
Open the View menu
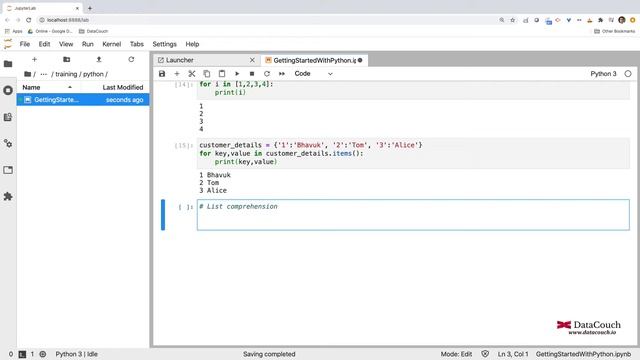pos(66,44)
